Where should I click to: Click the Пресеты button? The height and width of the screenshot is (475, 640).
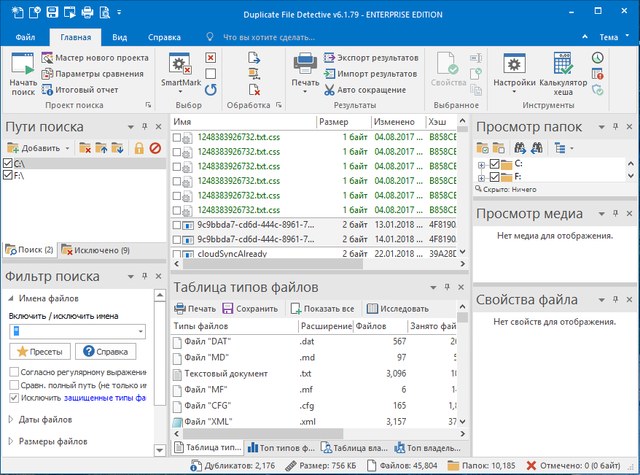(38, 351)
